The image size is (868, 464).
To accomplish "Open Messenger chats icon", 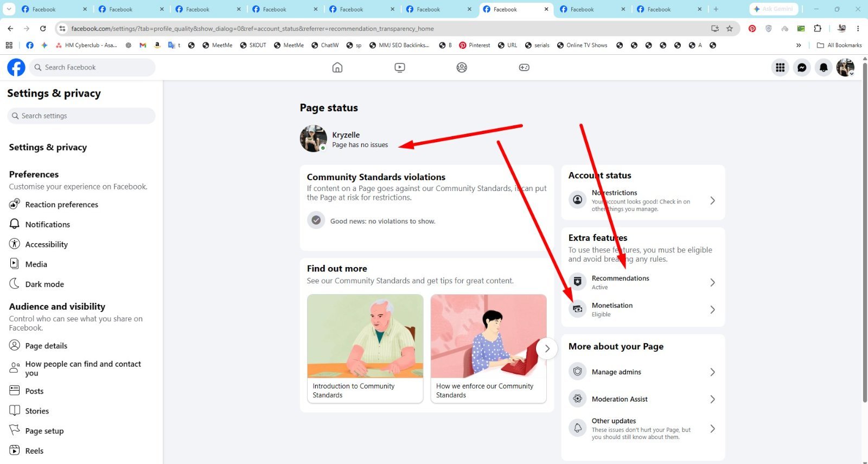I will click(802, 67).
